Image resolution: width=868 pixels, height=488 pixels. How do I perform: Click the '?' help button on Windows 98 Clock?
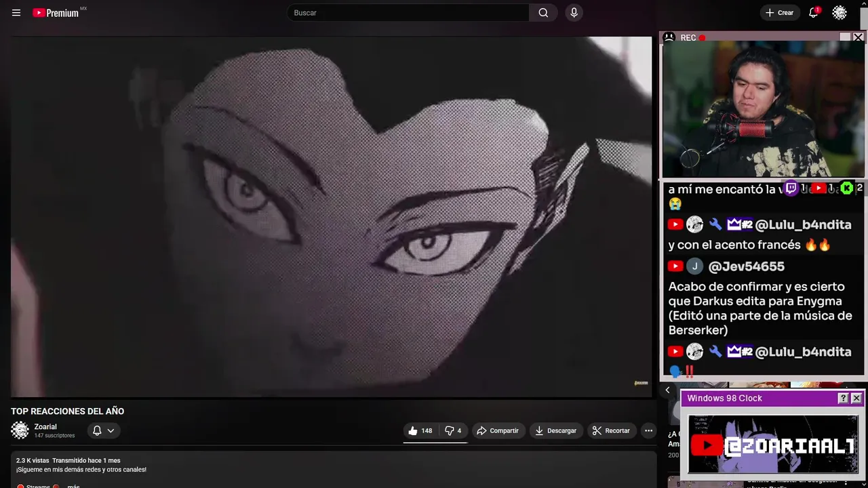point(843,399)
